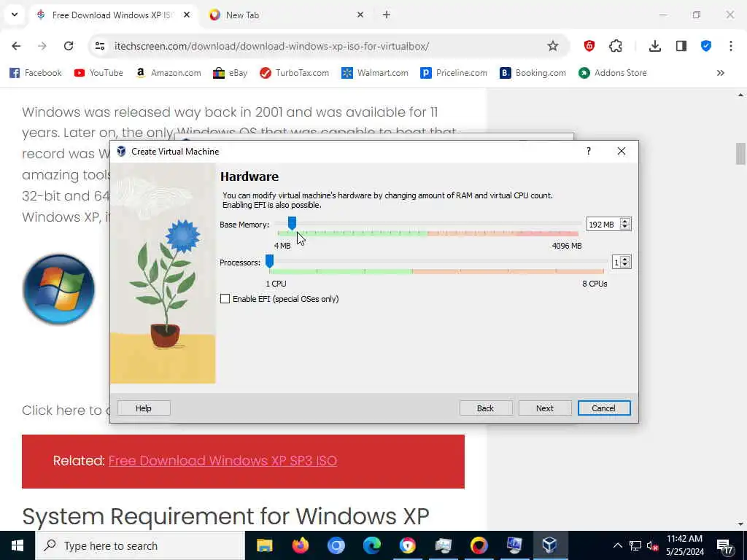The width and height of the screenshot is (747, 560).
Task: Open the Walmart.com bookmark
Action: (x=375, y=73)
